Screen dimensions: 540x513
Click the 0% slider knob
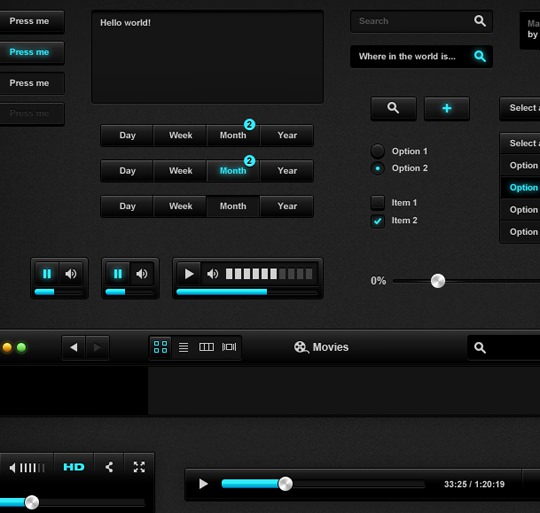(438, 281)
